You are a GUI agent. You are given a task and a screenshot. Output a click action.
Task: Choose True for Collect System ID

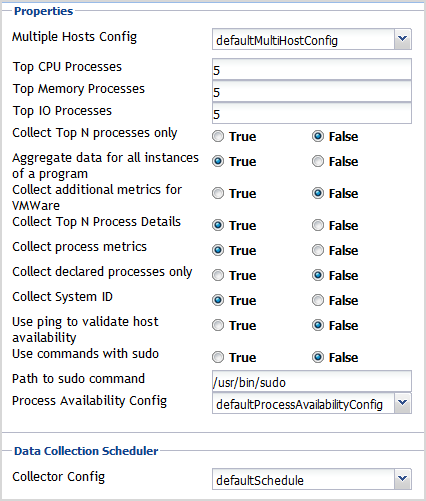[x=218, y=300]
